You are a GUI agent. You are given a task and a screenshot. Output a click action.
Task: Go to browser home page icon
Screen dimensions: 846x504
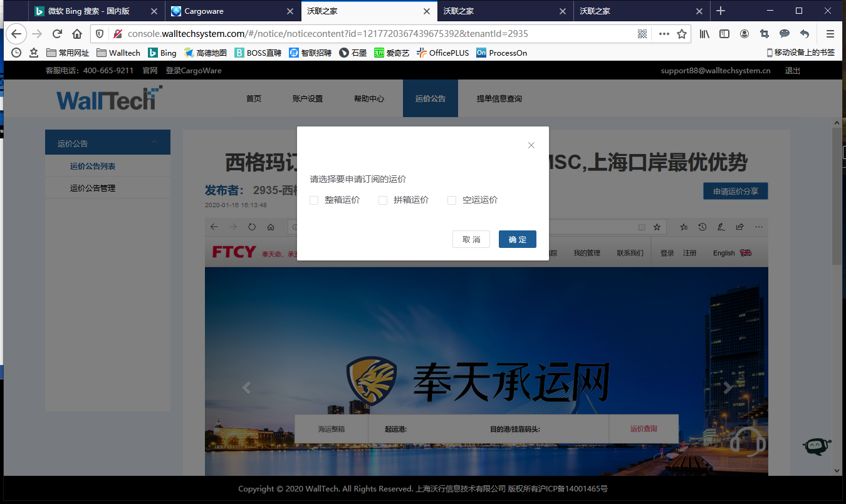coord(77,34)
